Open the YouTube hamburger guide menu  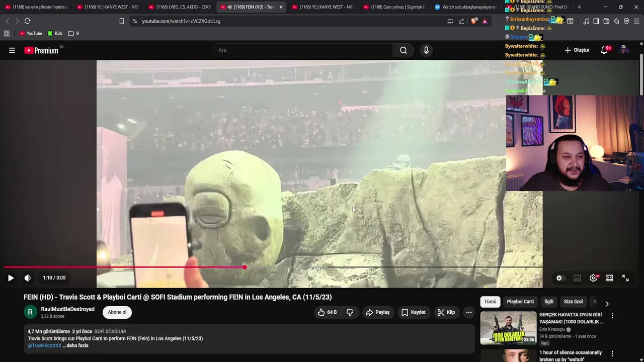pos(12,50)
